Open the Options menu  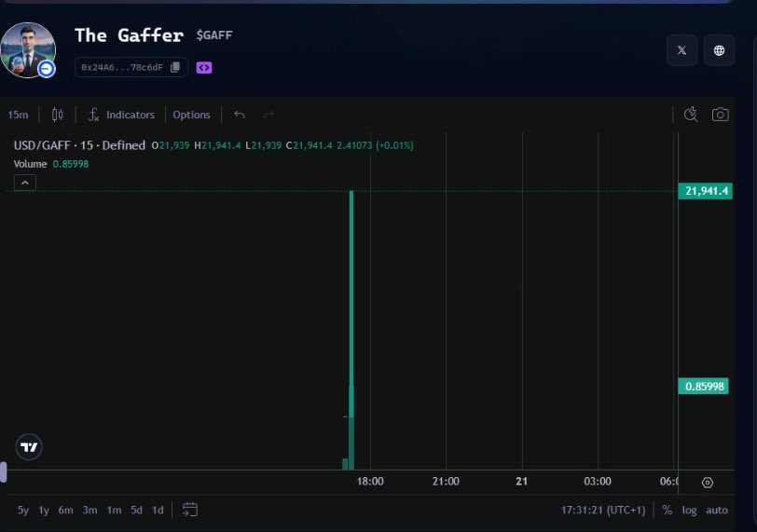192,115
